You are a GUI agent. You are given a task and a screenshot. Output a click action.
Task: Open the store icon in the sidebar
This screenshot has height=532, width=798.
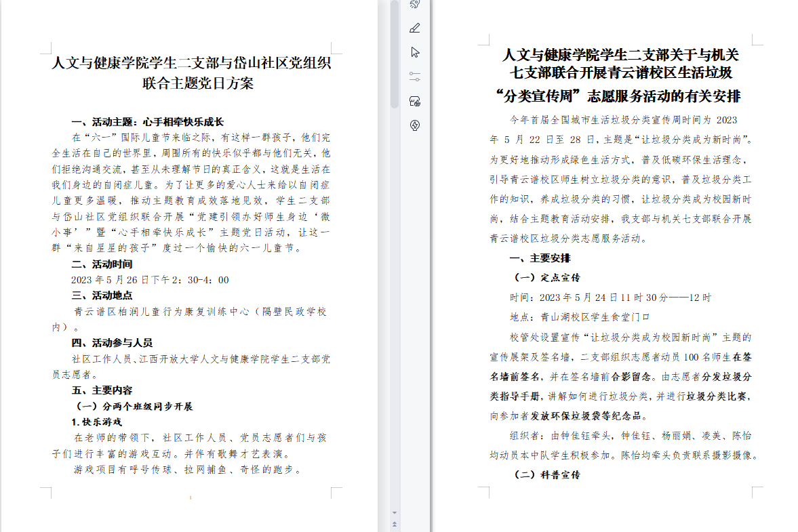415,101
